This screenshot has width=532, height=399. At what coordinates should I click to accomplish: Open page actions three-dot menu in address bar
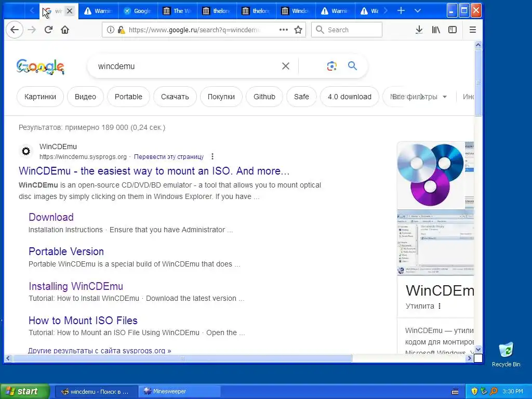tap(283, 30)
